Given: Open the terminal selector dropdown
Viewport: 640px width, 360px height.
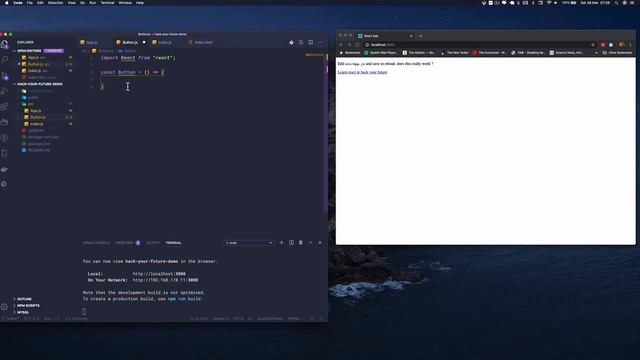Looking at the screenshot, I should [x=249, y=243].
